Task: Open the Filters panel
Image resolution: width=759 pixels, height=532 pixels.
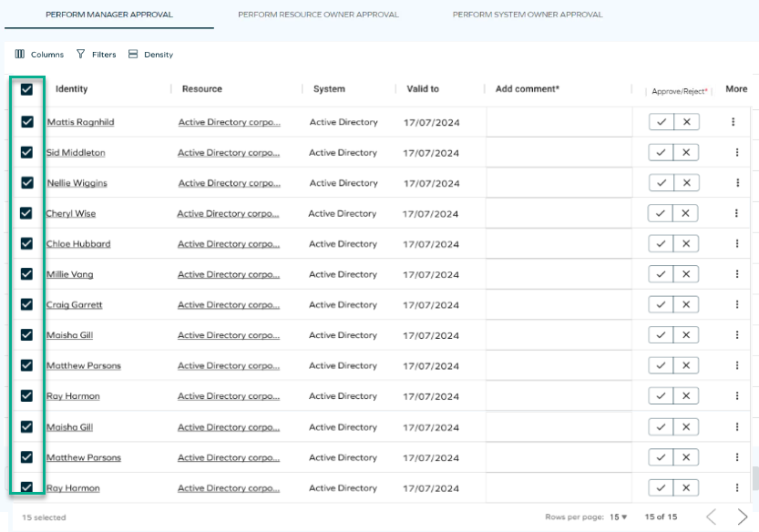Action: [96, 55]
